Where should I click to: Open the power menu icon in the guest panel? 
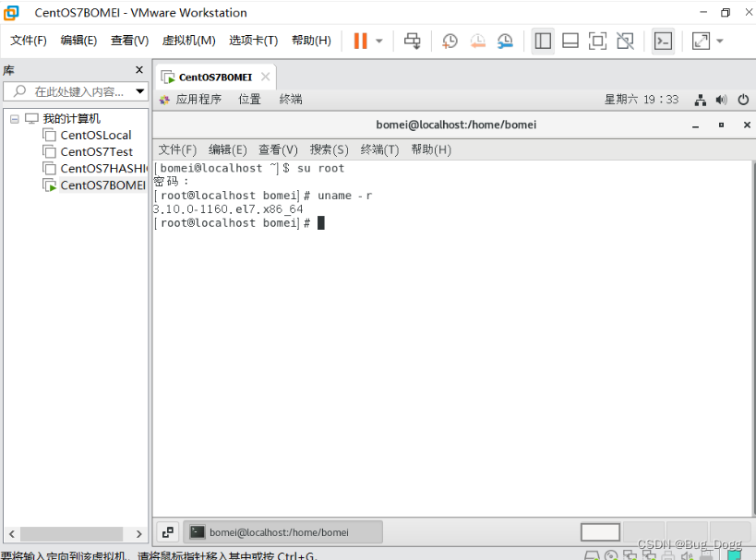click(x=743, y=100)
